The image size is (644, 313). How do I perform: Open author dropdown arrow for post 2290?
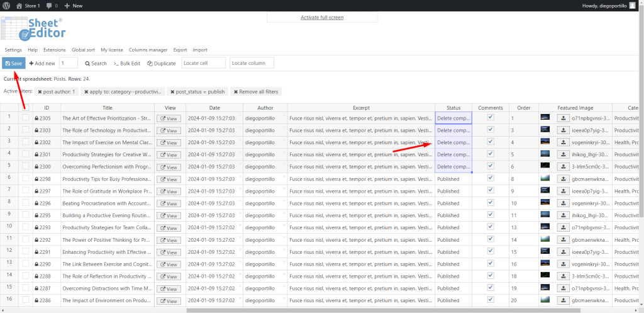(x=284, y=261)
